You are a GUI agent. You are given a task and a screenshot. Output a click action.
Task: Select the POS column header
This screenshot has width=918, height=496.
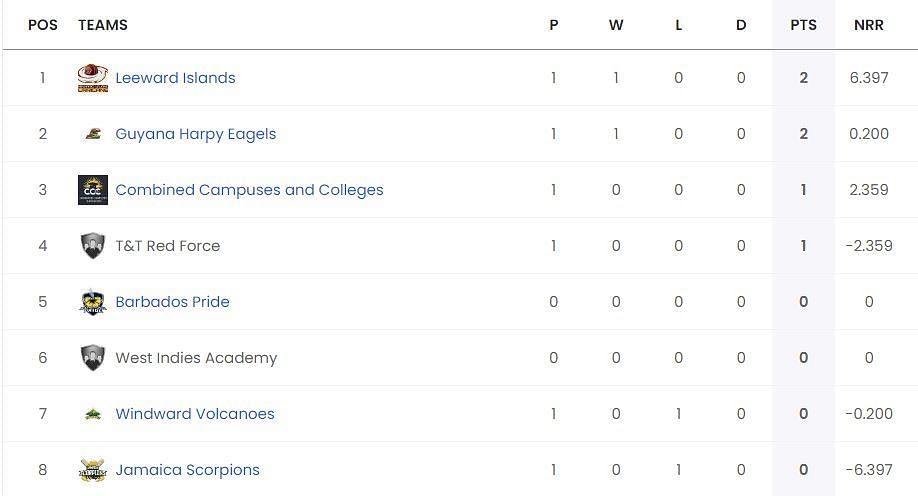(x=43, y=25)
